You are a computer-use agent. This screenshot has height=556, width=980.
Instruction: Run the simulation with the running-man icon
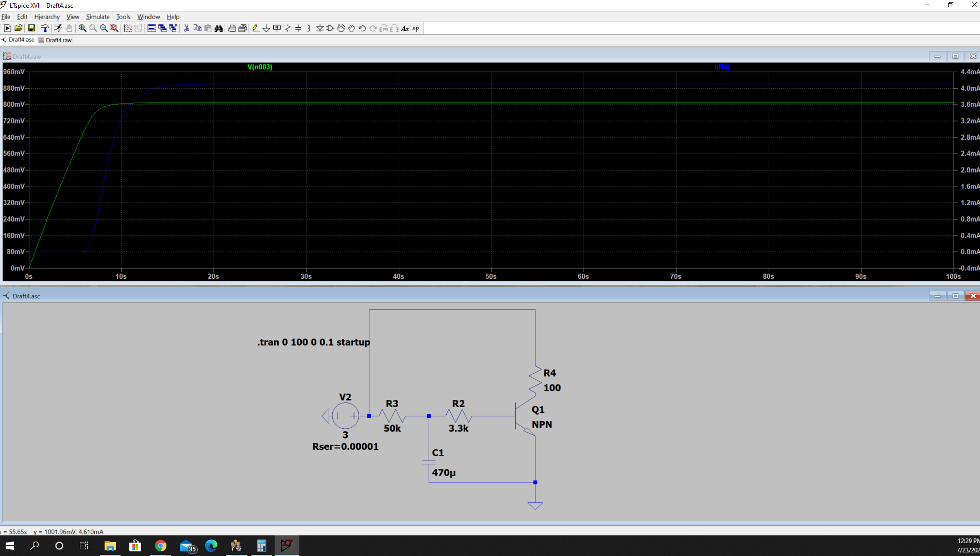[x=58, y=28]
